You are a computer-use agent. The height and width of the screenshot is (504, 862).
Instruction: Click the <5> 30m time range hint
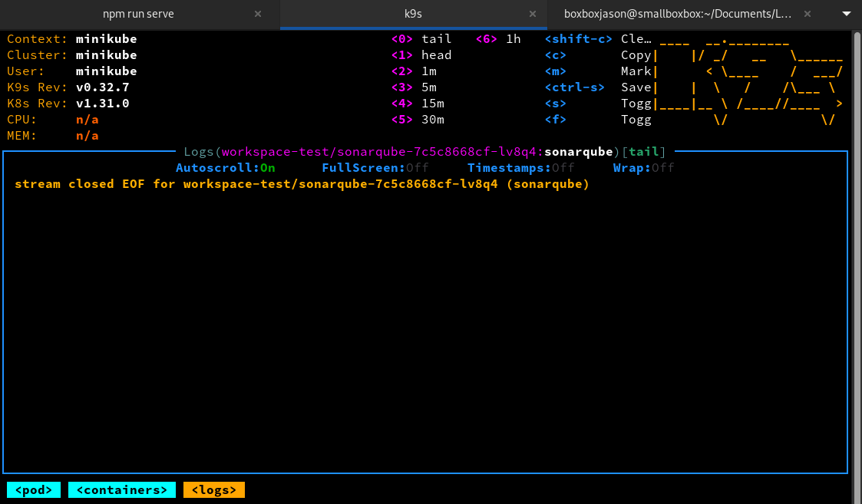[418, 119]
